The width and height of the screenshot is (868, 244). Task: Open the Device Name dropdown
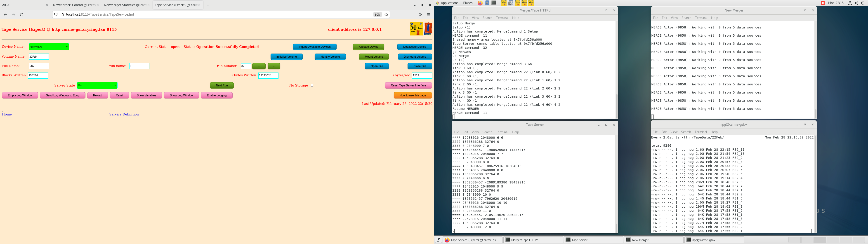(49, 47)
